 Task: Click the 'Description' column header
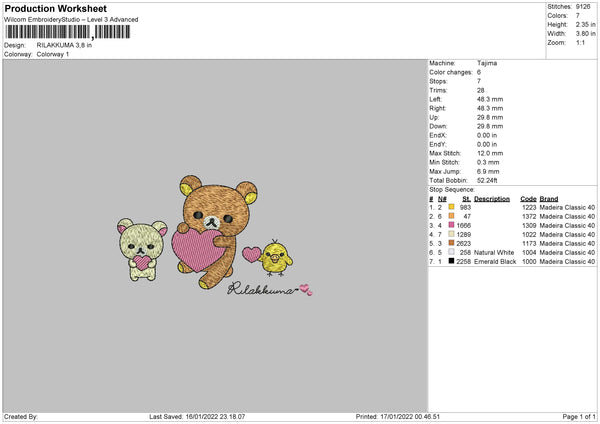[x=492, y=199]
